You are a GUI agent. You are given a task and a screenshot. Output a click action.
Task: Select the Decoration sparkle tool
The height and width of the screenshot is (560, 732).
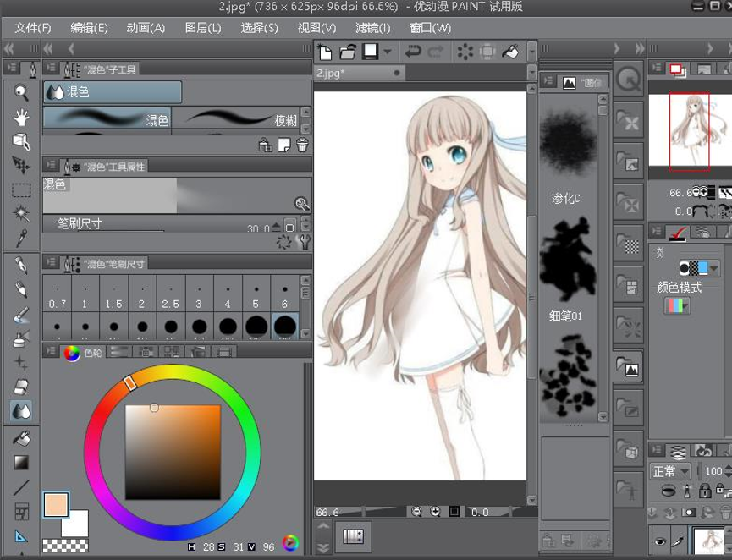pos(21,363)
